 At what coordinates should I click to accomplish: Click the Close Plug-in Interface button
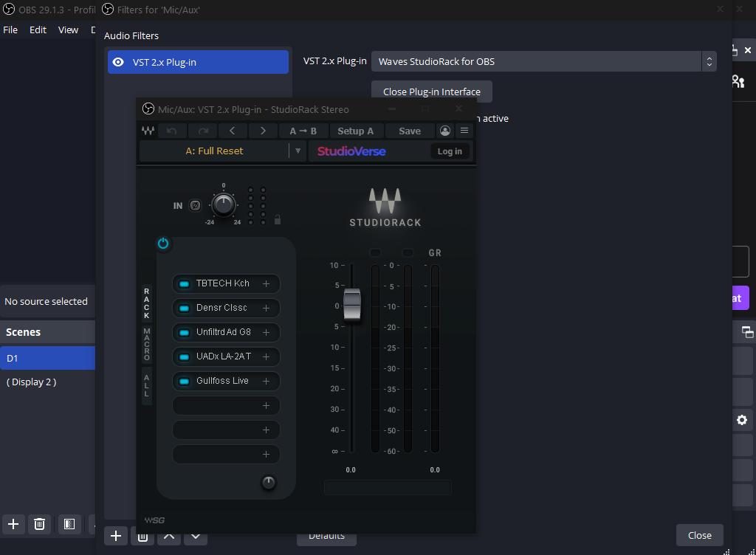coord(431,92)
